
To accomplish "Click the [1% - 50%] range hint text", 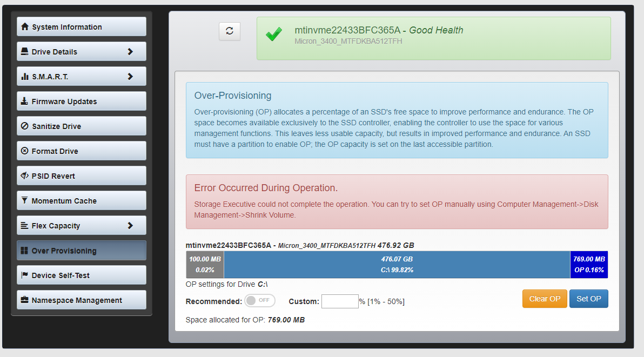I will [x=386, y=301].
